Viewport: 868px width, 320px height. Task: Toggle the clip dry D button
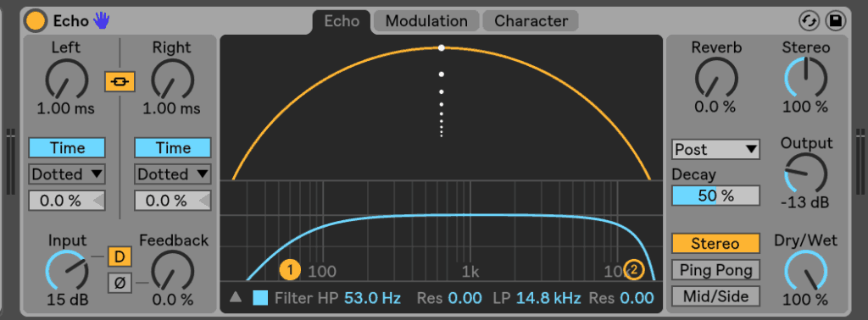[x=120, y=256]
